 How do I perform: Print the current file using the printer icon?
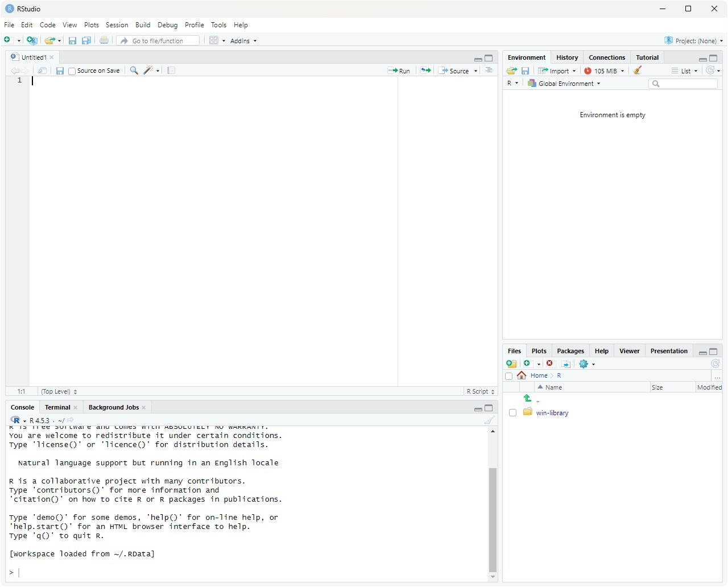(104, 40)
